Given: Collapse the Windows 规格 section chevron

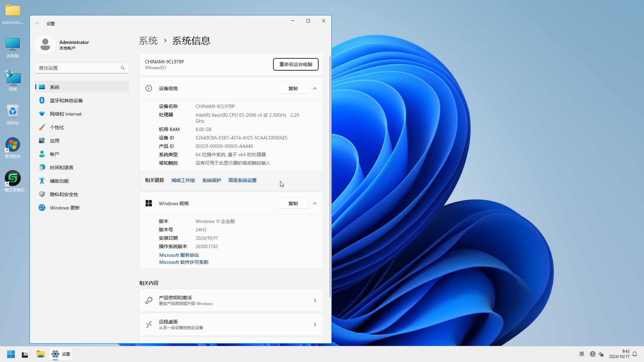Looking at the screenshot, I should (x=315, y=203).
